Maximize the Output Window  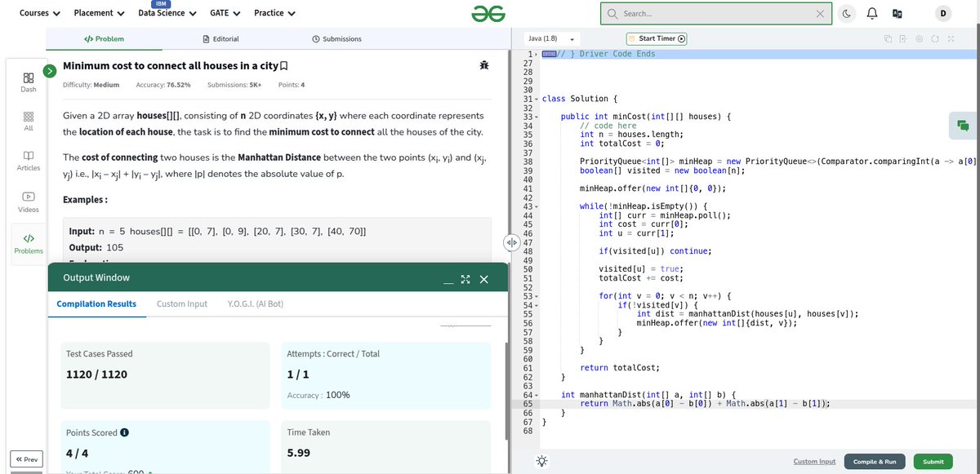pos(465,278)
